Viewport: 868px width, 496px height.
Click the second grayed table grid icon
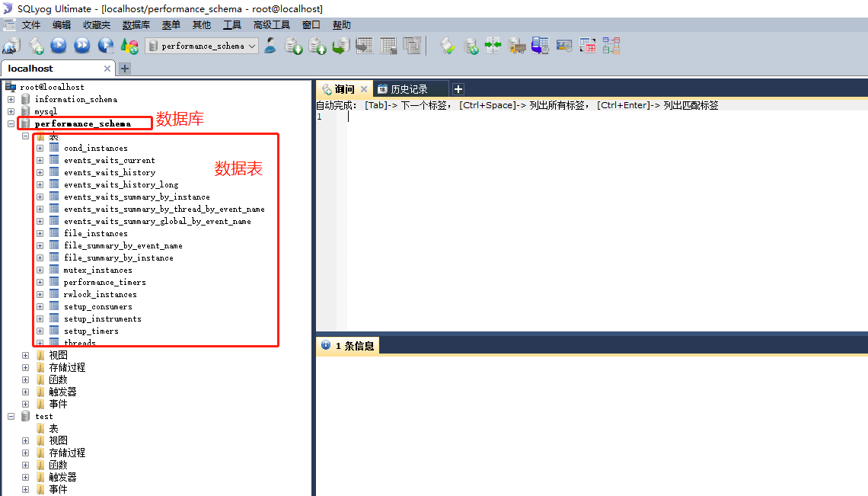388,46
